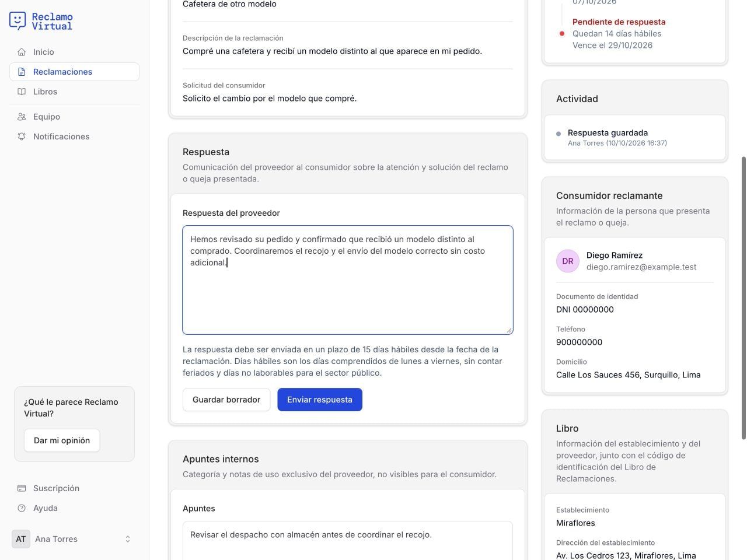This screenshot has height=560, width=747.
Task: Click the DNI 00000000 value
Action: (x=585, y=310)
